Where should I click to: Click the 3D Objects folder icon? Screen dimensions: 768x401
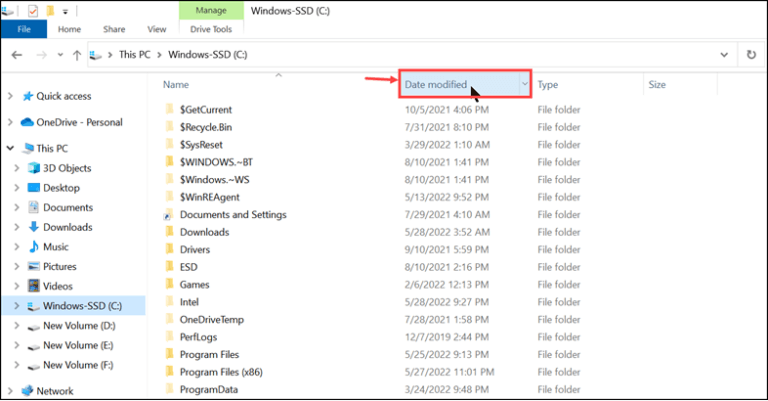tap(33, 168)
